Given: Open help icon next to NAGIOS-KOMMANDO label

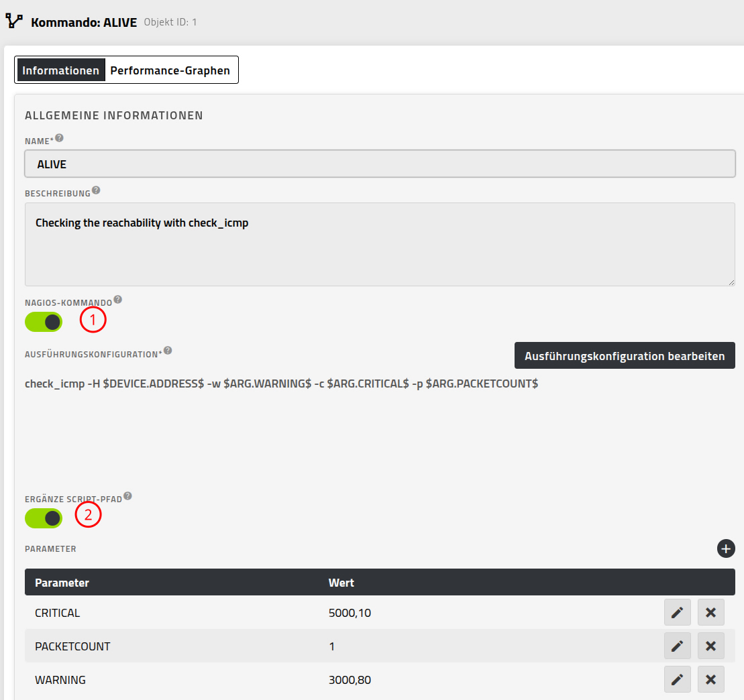Looking at the screenshot, I should (117, 299).
